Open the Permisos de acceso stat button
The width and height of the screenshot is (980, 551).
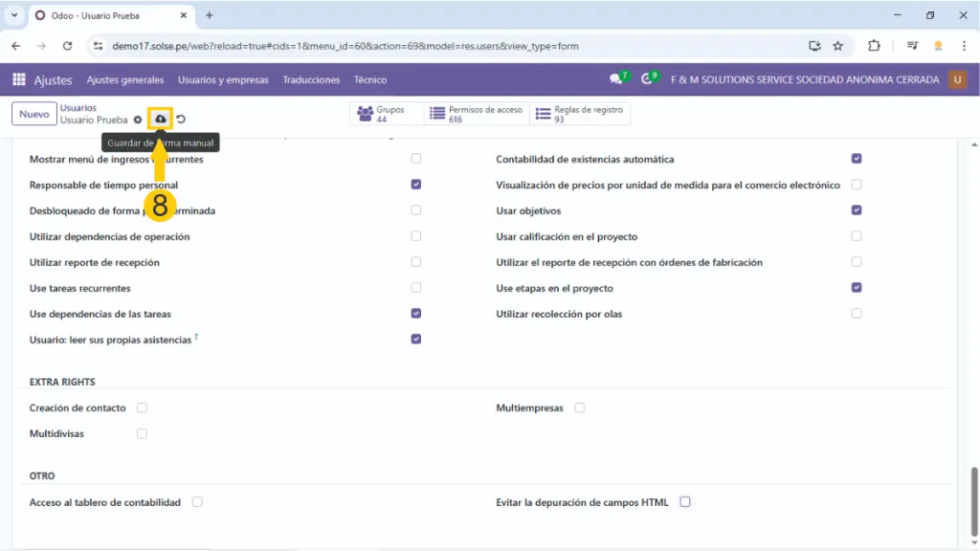pyautogui.click(x=477, y=114)
